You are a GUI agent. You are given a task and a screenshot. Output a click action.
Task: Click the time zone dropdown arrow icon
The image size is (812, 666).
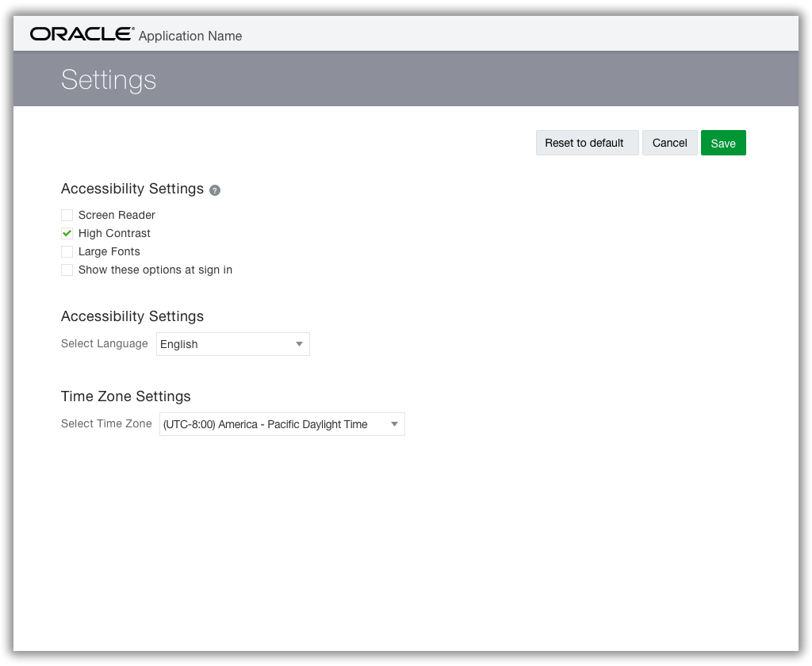pos(394,424)
